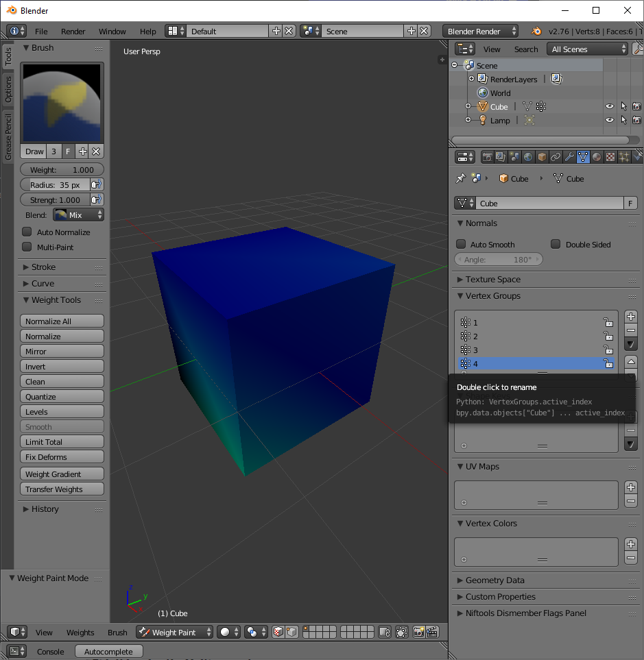Open the Particles properties tab (sparkles icon)
The width and height of the screenshot is (644, 660).
[624, 157]
